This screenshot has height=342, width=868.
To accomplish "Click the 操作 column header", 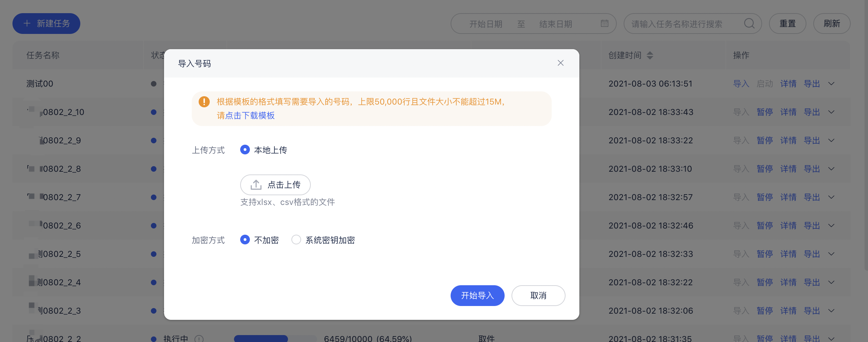I will click(741, 55).
